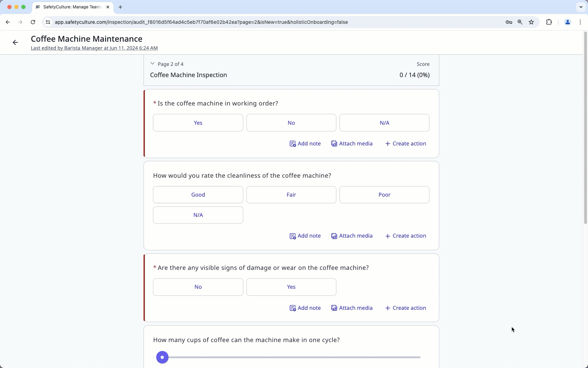
Task: Open the Chrome profile avatar
Action: click(x=568, y=22)
